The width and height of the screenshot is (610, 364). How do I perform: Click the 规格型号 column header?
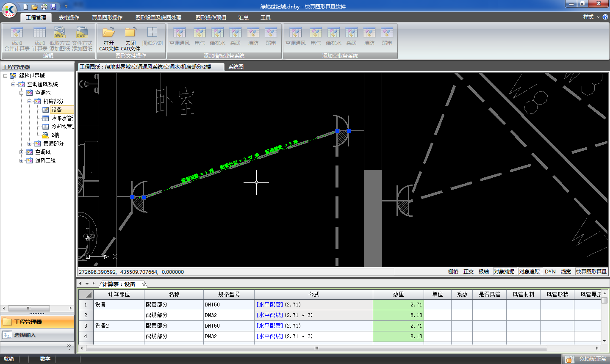click(229, 294)
